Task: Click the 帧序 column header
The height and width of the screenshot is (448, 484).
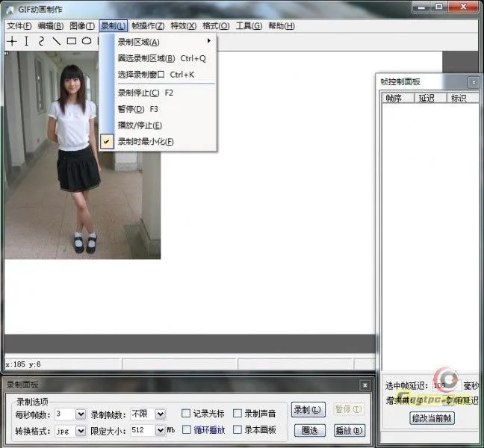Action: coord(398,98)
